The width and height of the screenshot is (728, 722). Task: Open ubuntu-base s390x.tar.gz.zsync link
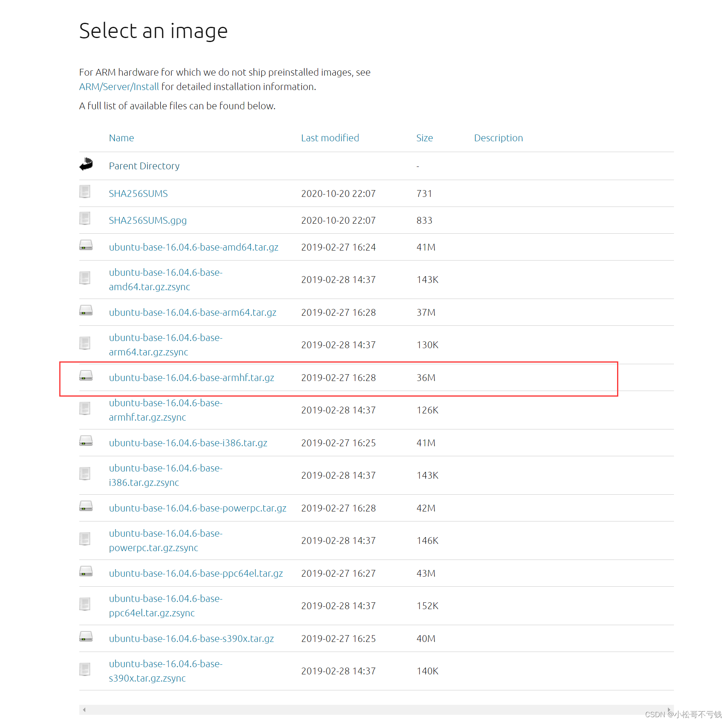(165, 671)
